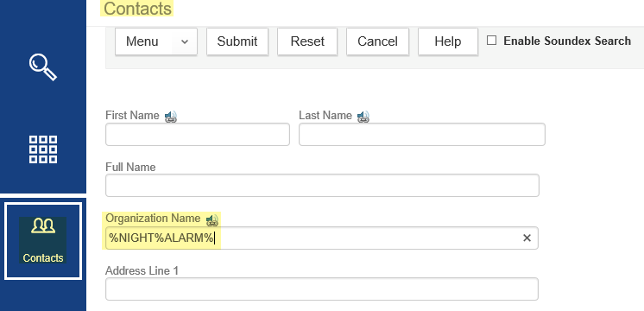The image size is (644, 311).
Task: Open the magnifying glass search in sidebar
Action: click(x=42, y=67)
